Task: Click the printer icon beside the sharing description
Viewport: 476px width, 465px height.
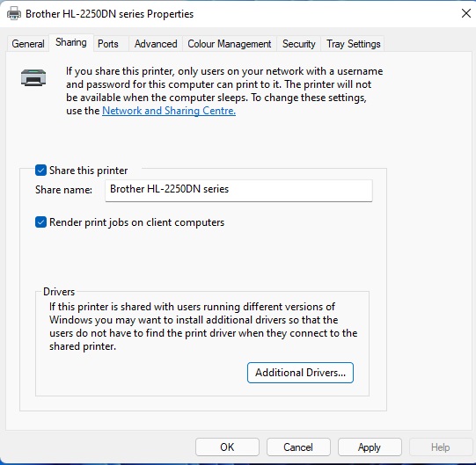Action: tap(33, 77)
